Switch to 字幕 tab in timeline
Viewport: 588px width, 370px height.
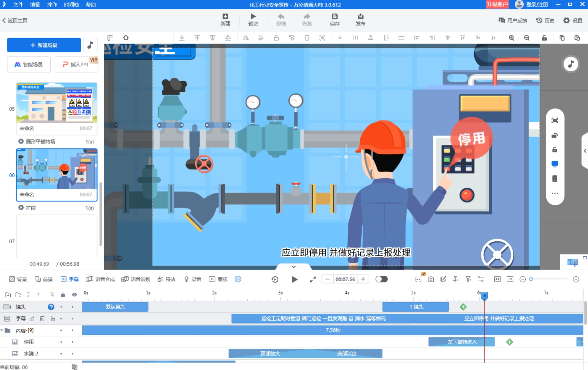pyautogui.click(x=70, y=279)
